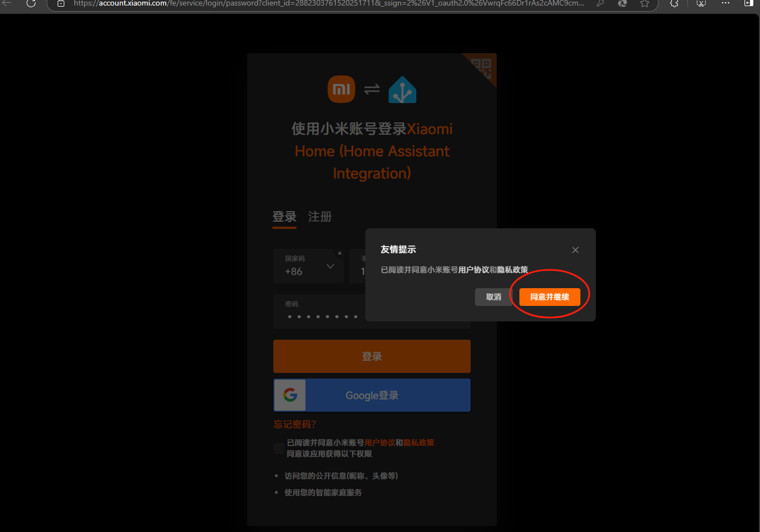Screen dimensions: 760x532
Task: Add page to favorites with star icon
Action: click(x=644, y=3)
